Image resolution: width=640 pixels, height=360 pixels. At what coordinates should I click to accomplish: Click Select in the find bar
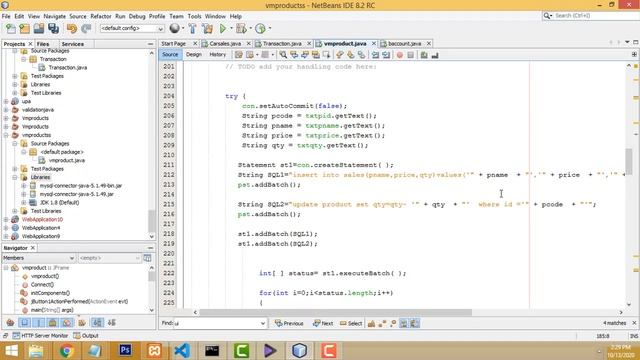pos(351,323)
